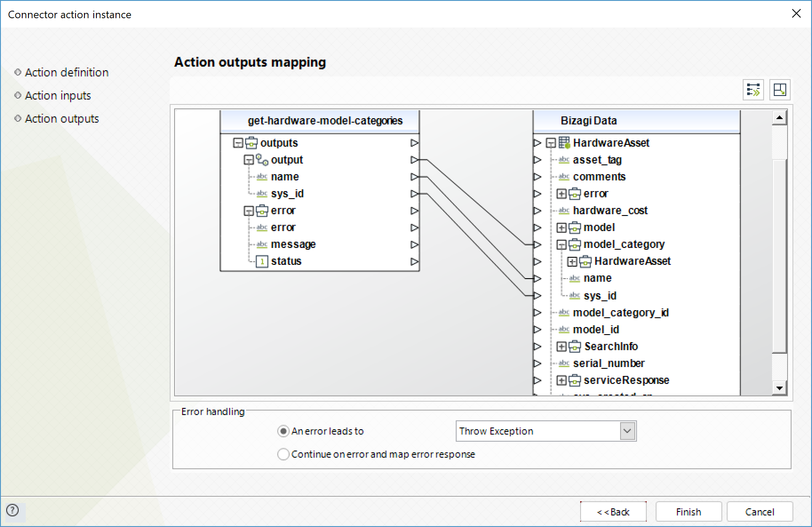Click the input arrow next to hardware_cost
The width and height of the screenshot is (812, 527).
click(537, 211)
